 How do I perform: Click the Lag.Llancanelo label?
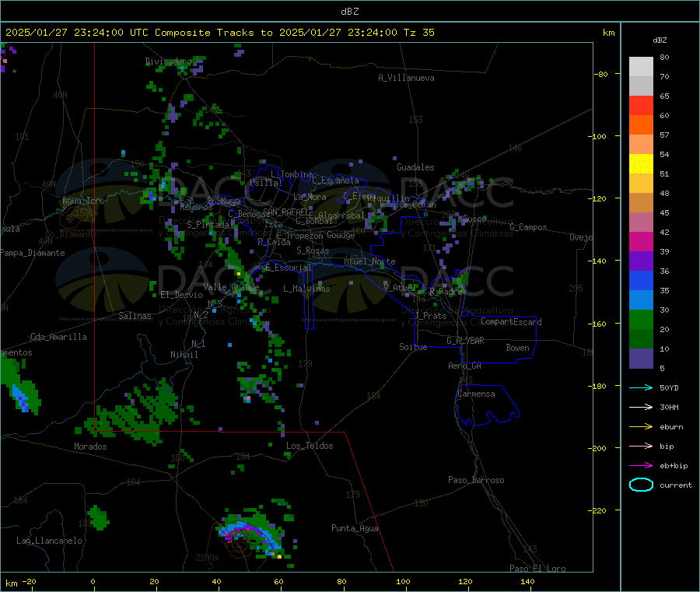click(49, 541)
